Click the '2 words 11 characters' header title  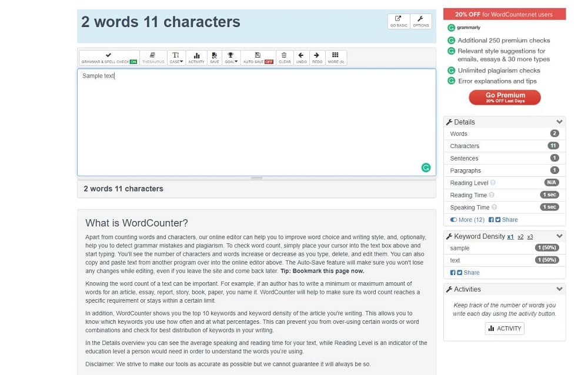[161, 22]
